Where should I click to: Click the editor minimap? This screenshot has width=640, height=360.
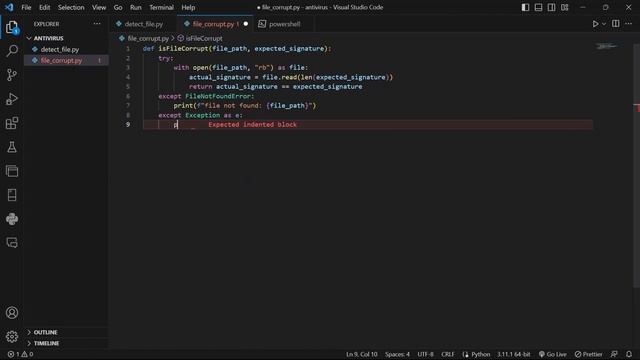[607, 46]
